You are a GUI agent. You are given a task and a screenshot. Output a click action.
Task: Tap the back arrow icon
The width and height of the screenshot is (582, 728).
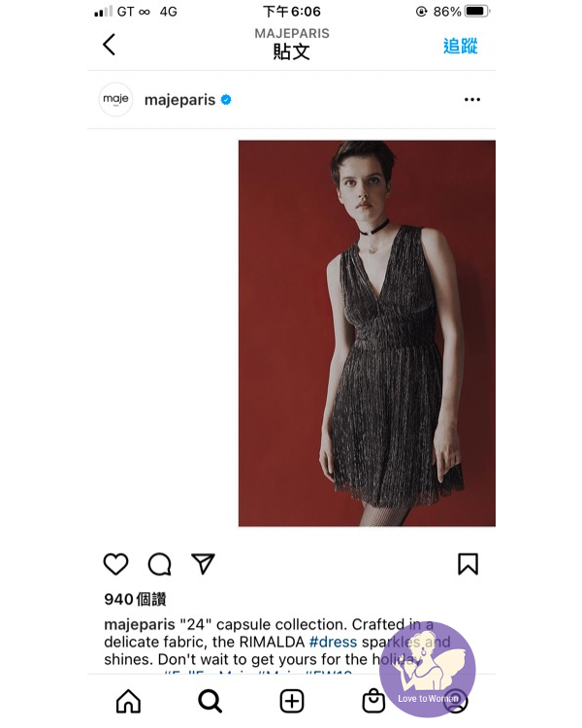(109, 45)
